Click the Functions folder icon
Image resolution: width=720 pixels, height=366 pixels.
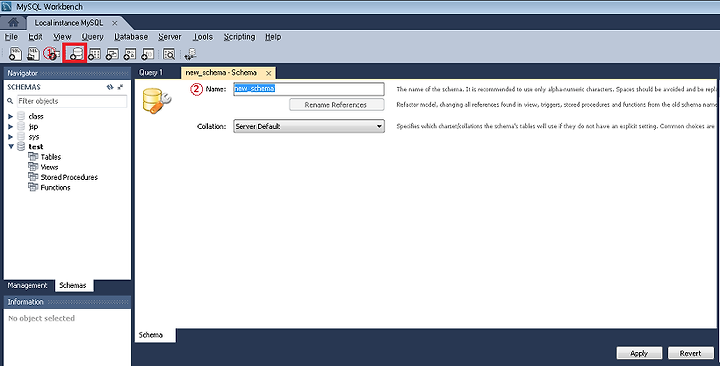pos(33,187)
